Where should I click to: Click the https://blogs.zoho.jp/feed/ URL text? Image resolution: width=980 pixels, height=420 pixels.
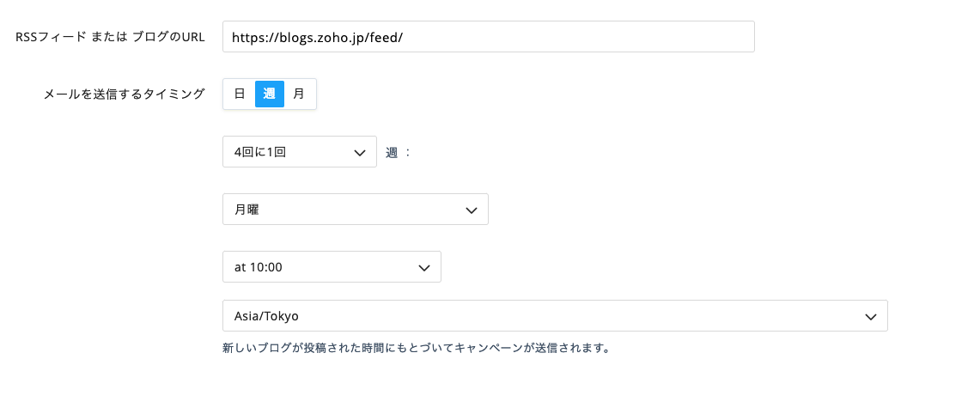coord(318,38)
